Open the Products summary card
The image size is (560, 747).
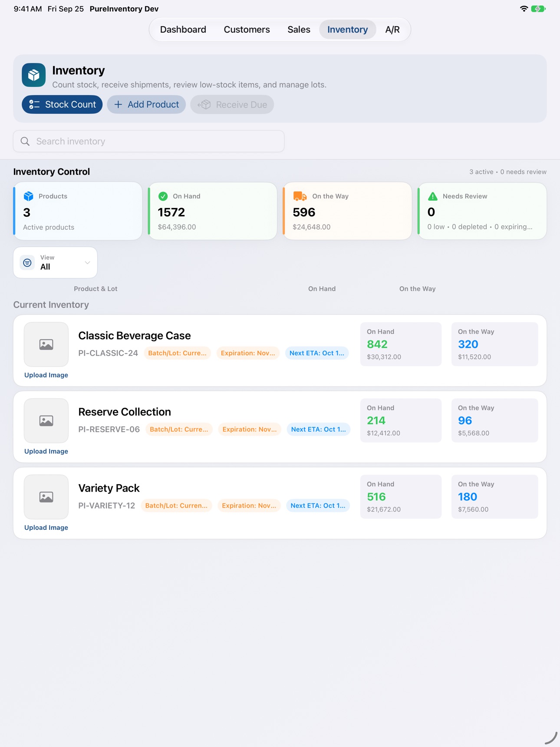click(x=78, y=211)
